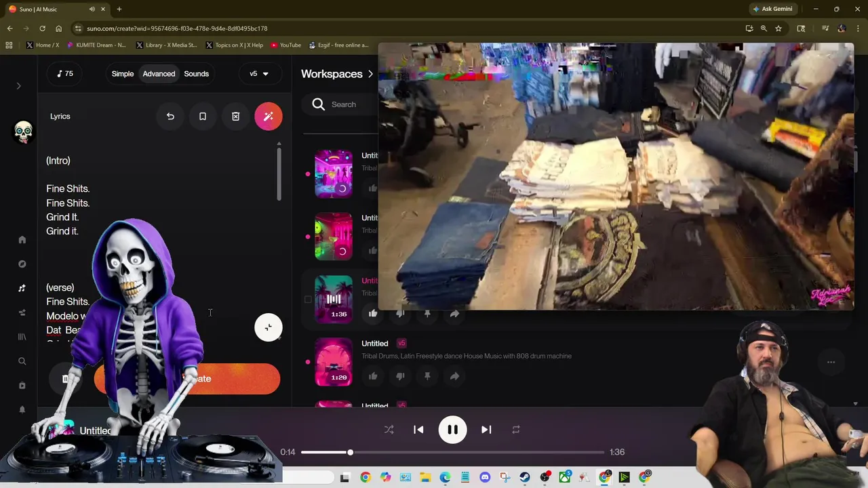Image resolution: width=868 pixels, height=488 pixels.
Task: Open the 1:36 palm tree song thumbnail
Action: coord(334,299)
